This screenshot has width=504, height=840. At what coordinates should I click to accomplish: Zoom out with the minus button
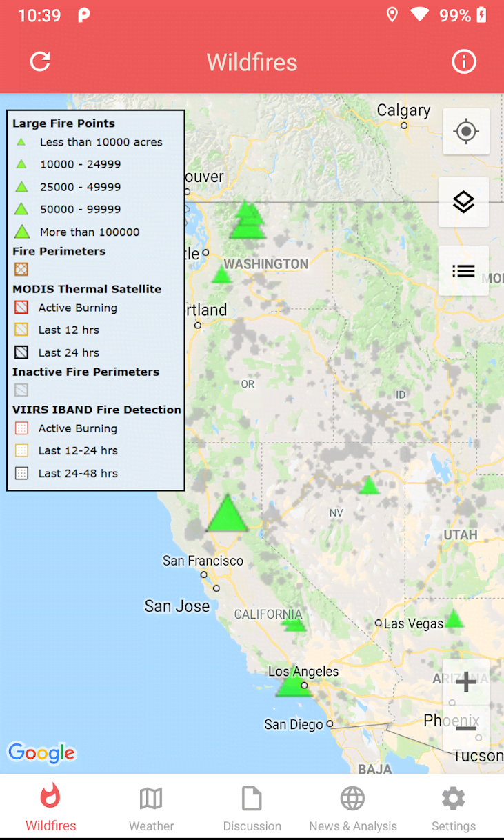coord(466,728)
